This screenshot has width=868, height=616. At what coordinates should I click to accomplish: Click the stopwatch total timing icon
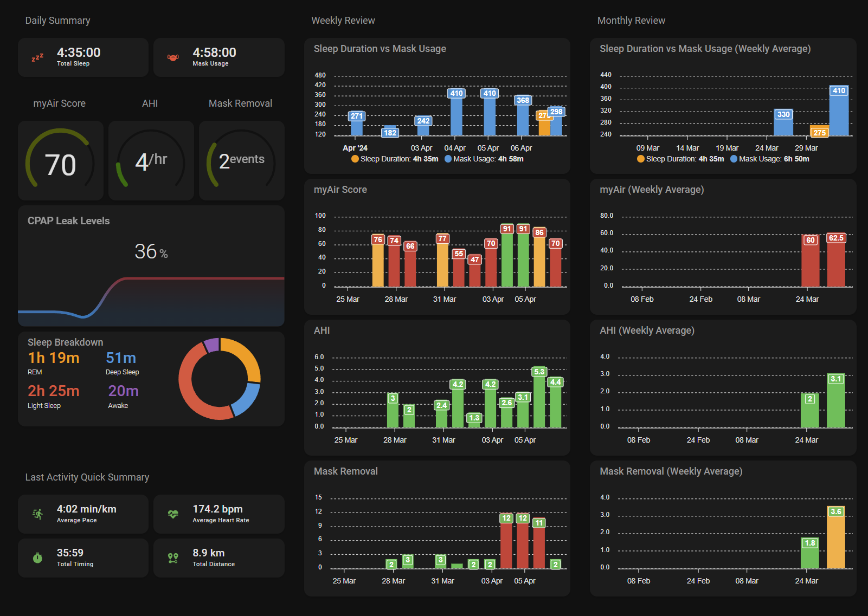(x=37, y=558)
